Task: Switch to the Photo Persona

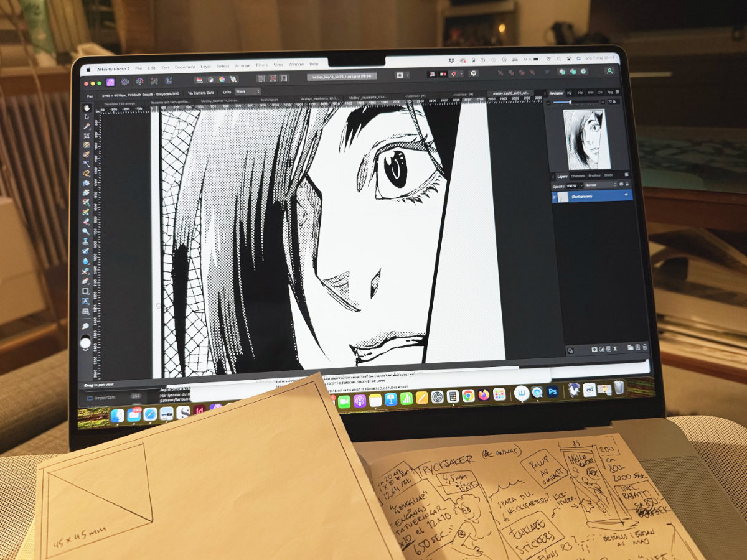Action: pos(111,82)
